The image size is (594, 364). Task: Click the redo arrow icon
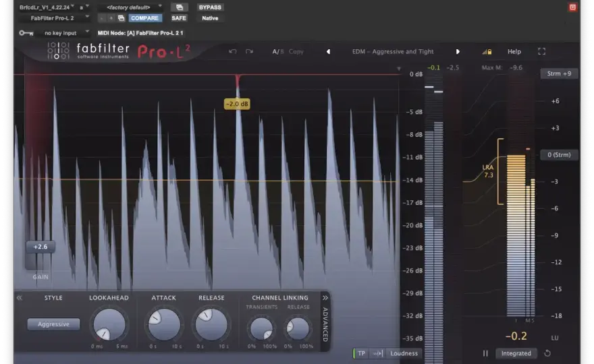[x=249, y=51]
